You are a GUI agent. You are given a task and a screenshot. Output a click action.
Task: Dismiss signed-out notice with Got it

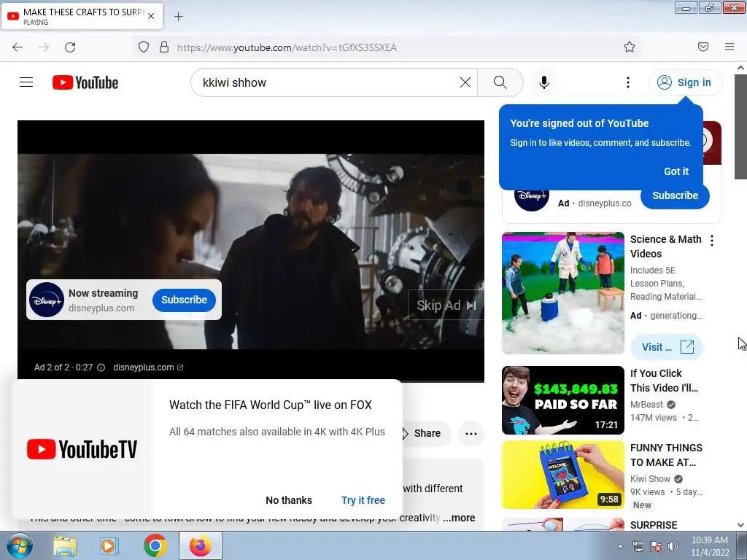[x=676, y=171]
